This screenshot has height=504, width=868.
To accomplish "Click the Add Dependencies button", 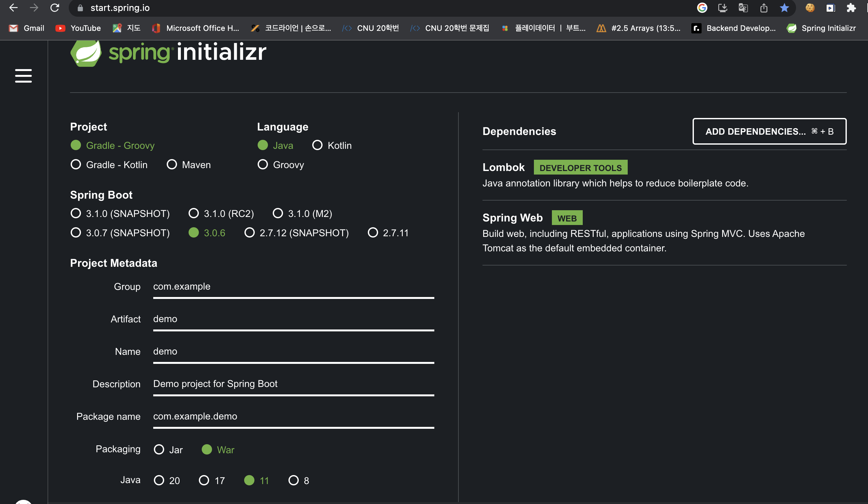I will tap(769, 131).
